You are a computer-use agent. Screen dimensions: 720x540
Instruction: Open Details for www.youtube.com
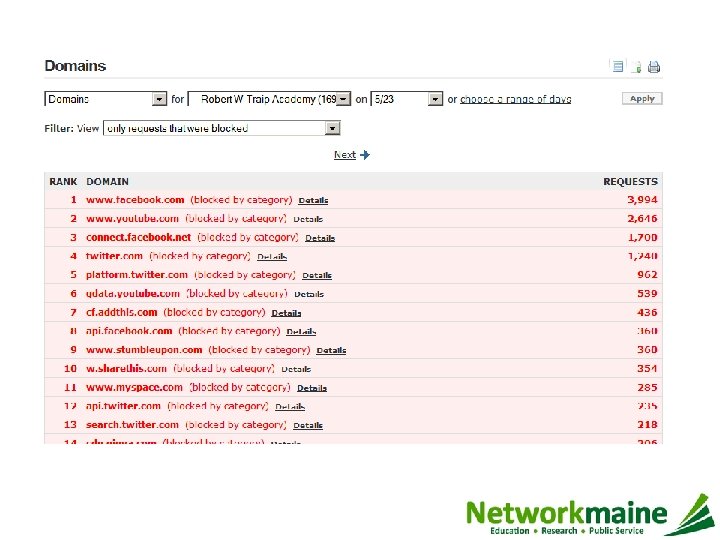coord(308,219)
